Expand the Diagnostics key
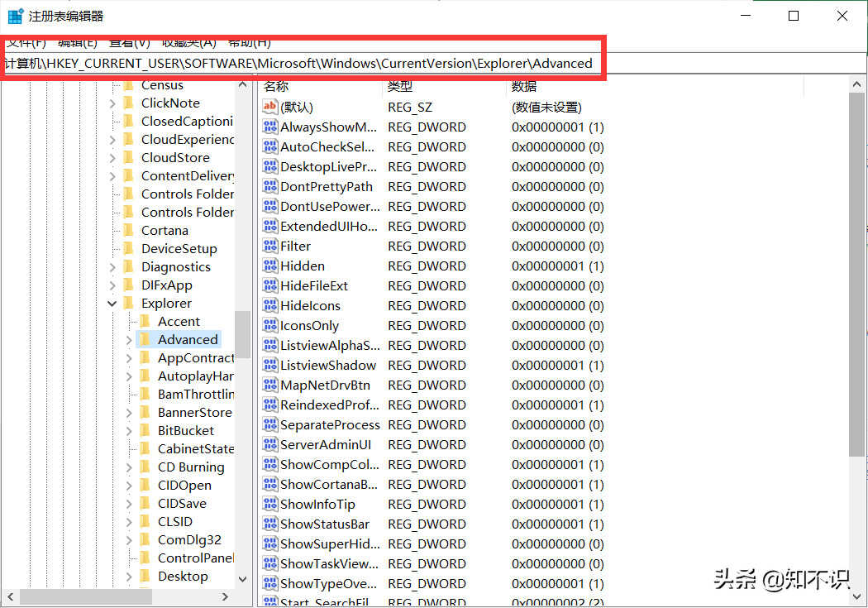The image size is (868, 608). (112, 267)
